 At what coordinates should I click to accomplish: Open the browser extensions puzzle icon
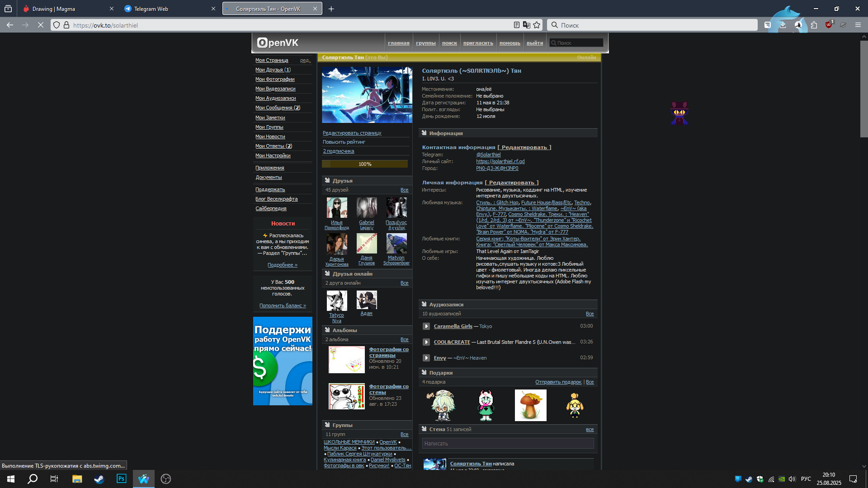click(814, 25)
